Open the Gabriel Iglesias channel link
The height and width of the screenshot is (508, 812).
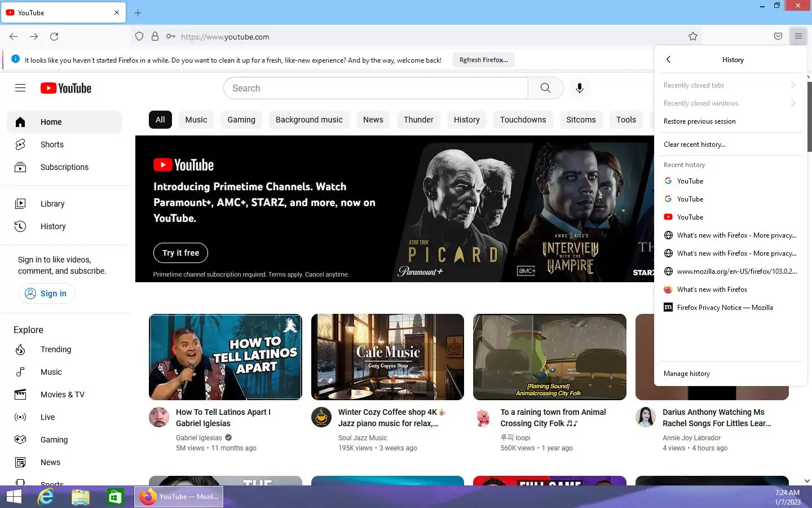click(x=199, y=437)
